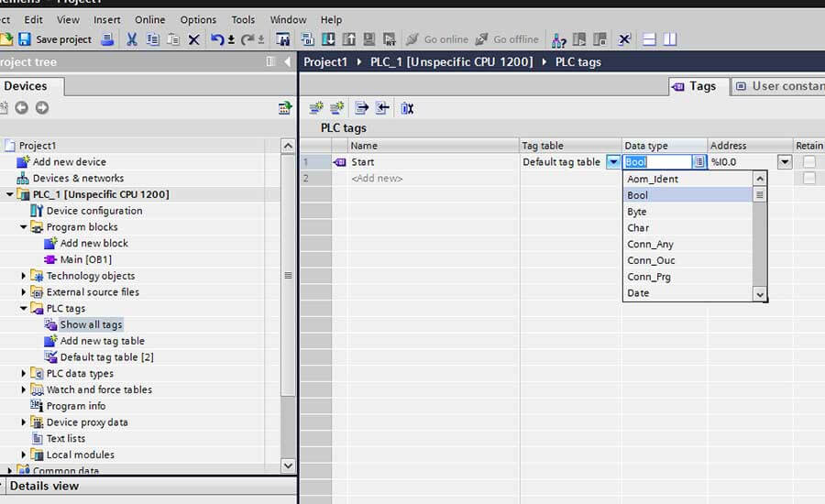Select Byte in data type list
Screen dimensions: 825x504
coord(688,212)
